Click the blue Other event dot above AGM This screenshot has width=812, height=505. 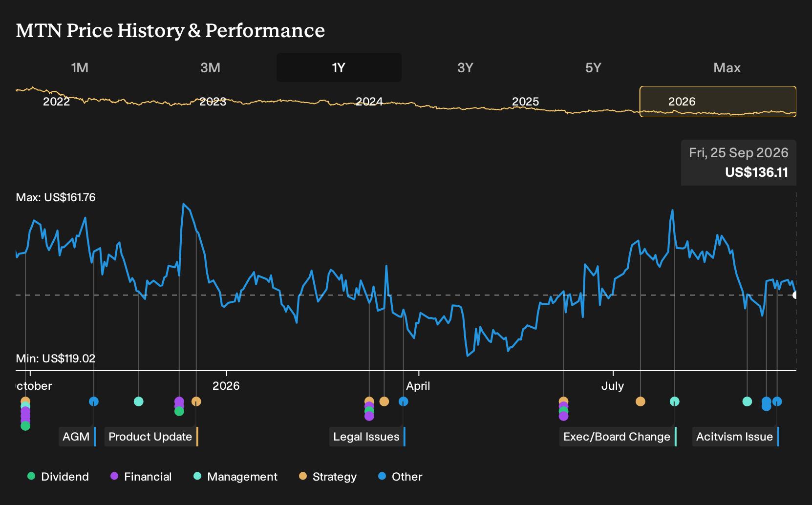point(94,401)
